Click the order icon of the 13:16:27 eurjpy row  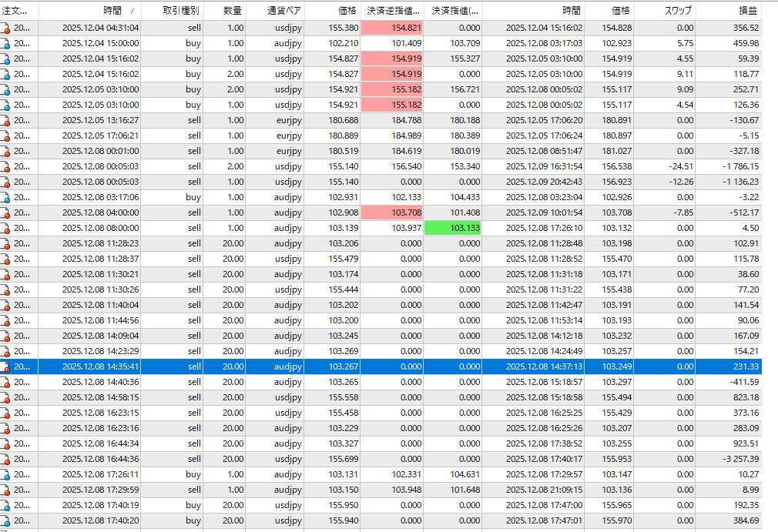coord(5,120)
